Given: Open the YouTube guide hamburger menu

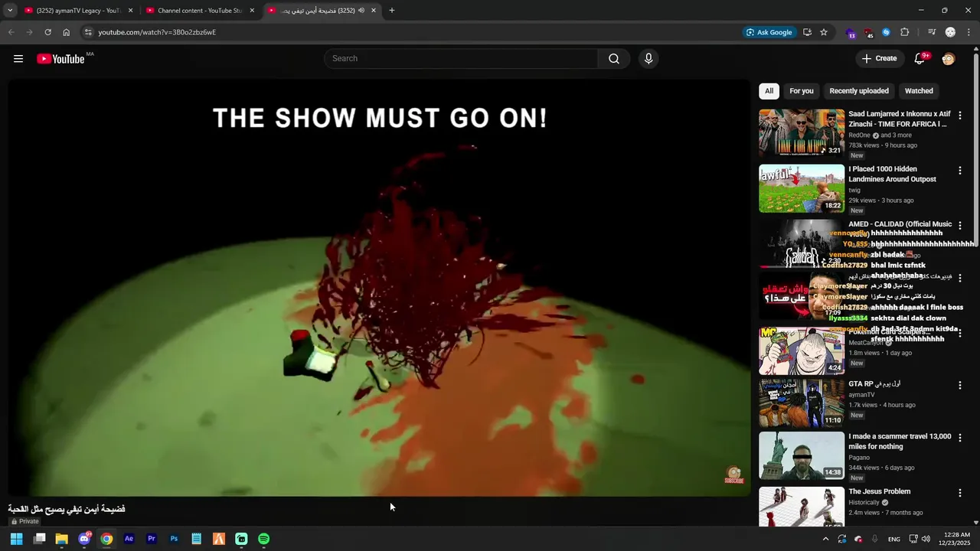Looking at the screenshot, I should click(x=18, y=59).
